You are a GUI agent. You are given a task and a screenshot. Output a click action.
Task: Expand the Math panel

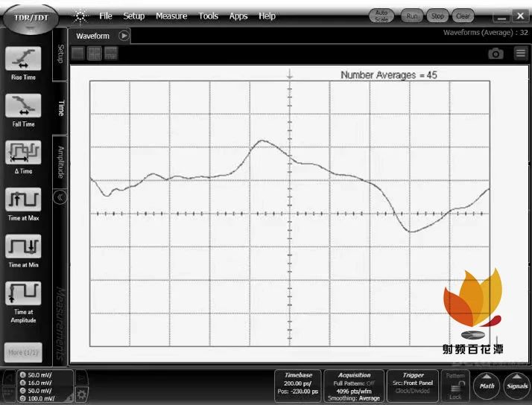(487, 386)
